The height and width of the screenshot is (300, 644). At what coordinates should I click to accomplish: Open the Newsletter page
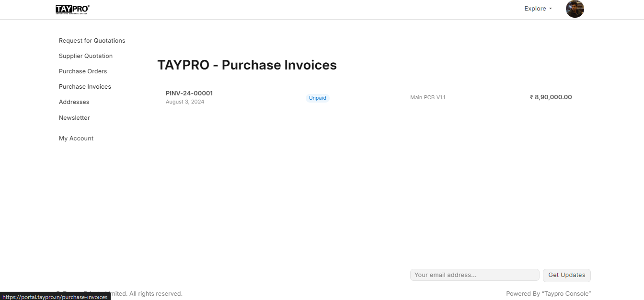[x=74, y=117]
